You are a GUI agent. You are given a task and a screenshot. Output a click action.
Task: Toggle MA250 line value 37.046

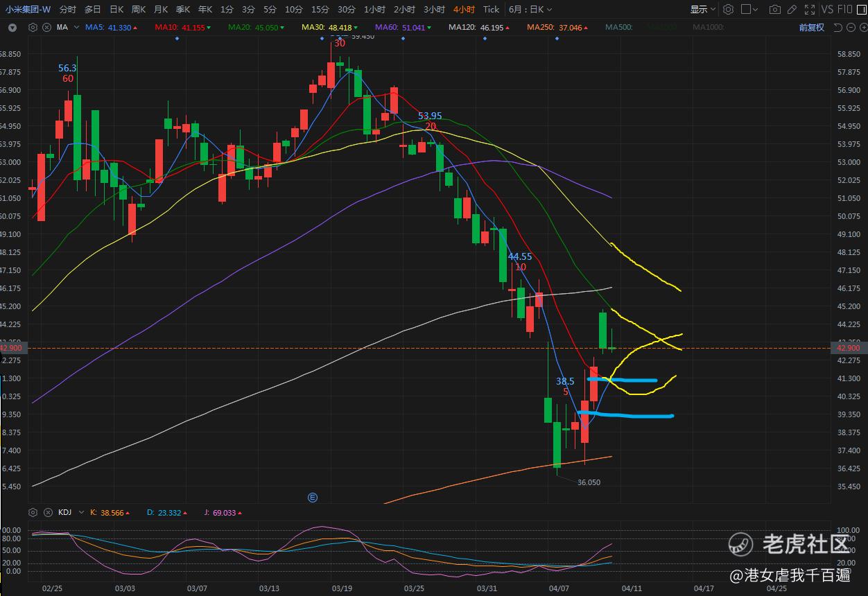tap(557, 27)
